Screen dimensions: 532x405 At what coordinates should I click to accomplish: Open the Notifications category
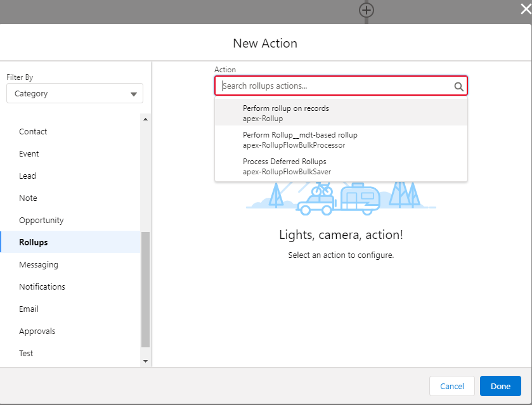pyautogui.click(x=42, y=286)
